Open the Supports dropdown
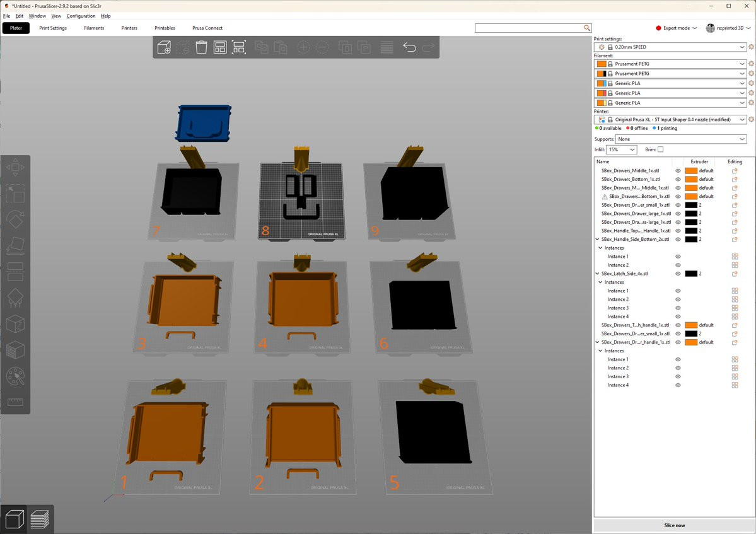Viewport: 756px width, 534px height. (681, 139)
